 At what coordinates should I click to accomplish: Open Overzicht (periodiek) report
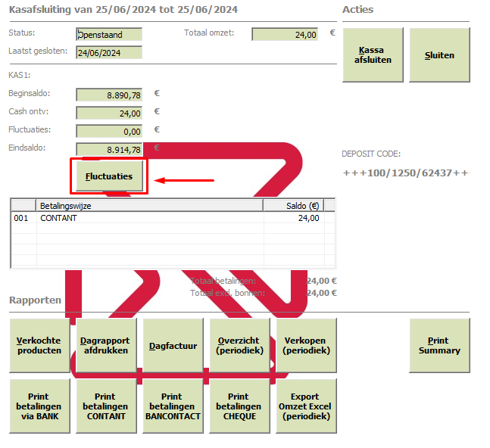[x=239, y=345]
